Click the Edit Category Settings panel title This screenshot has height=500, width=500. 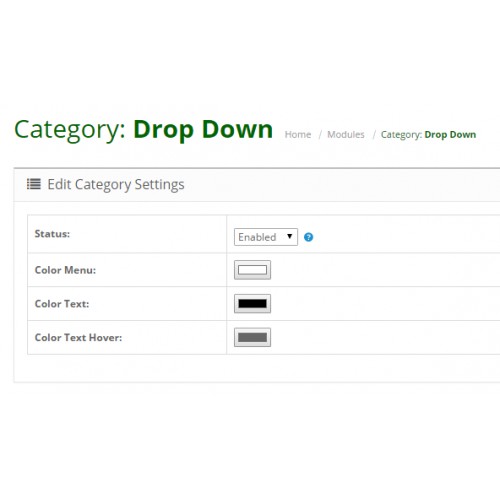(x=116, y=184)
